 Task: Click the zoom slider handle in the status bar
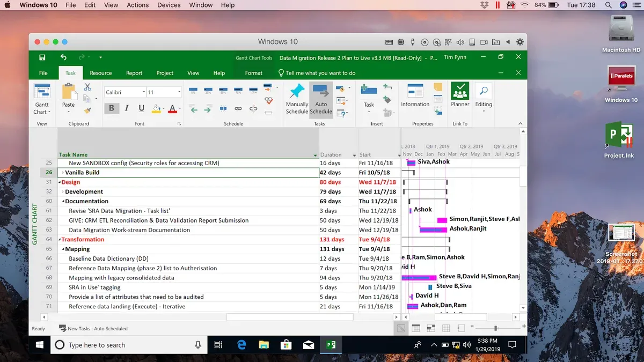[x=496, y=328]
